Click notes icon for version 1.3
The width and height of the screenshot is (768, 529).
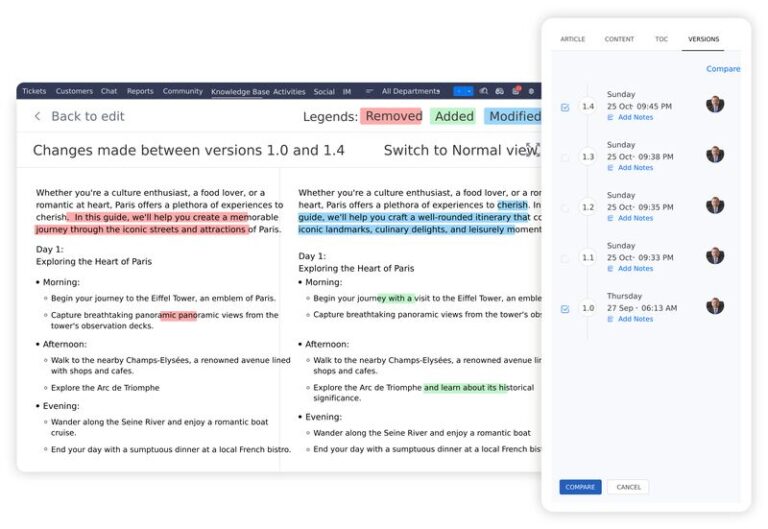tap(610, 168)
